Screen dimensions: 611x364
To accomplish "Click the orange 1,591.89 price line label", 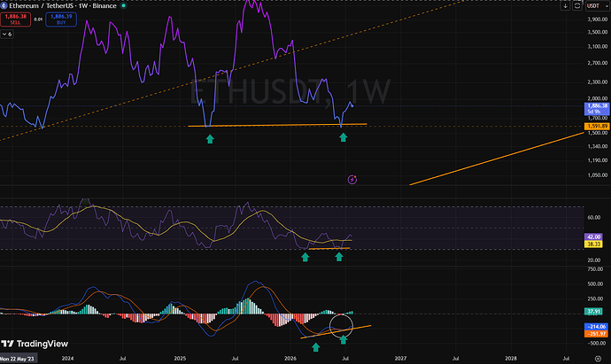I will [597, 127].
